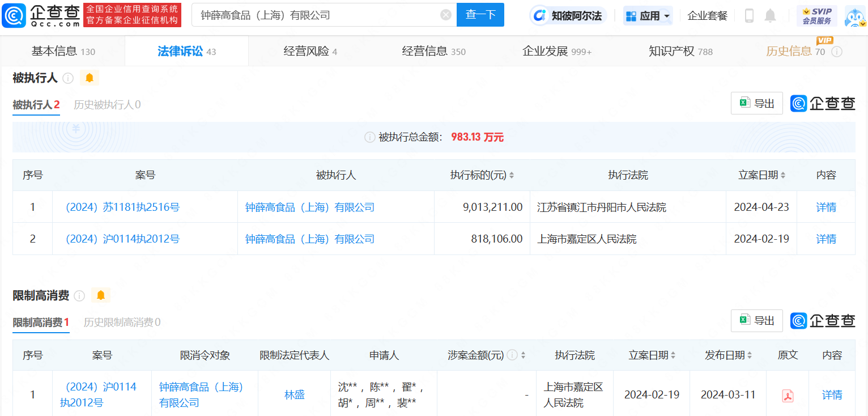Sort restrictions by 发布日期 column
The image size is (868, 416).
(750, 356)
